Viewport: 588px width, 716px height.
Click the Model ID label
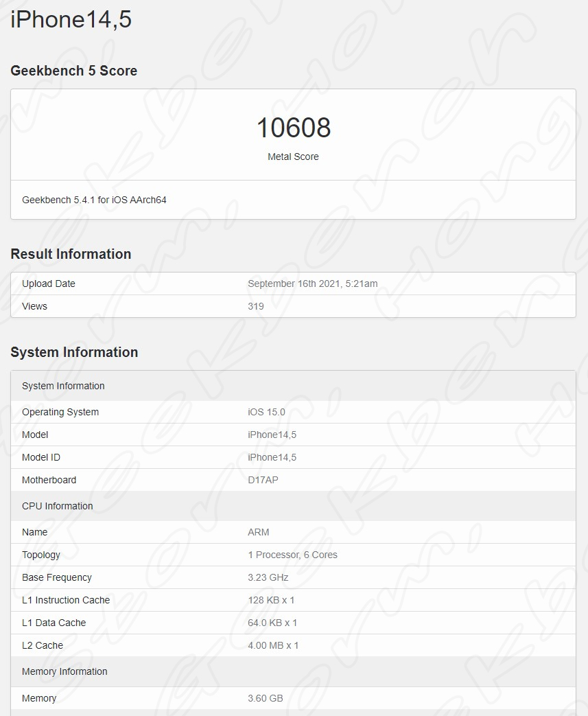click(x=41, y=458)
